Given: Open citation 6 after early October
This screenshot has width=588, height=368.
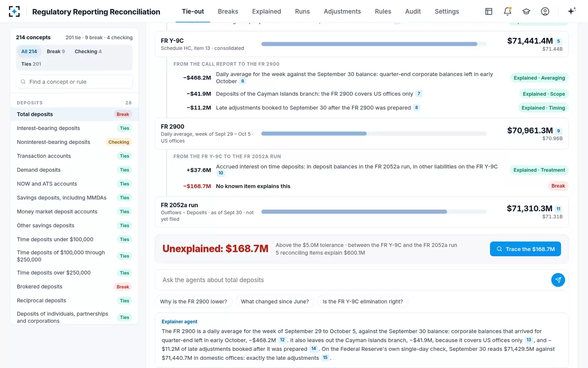Looking at the screenshot, I should (243, 81).
